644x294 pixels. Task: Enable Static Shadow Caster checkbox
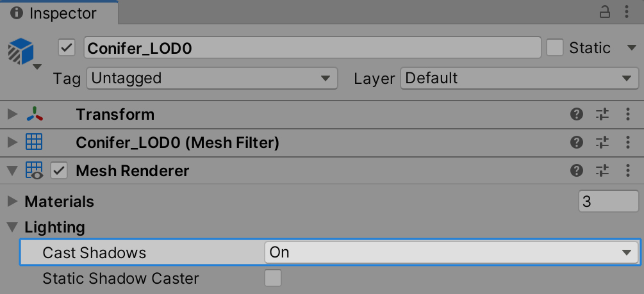pos(273,279)
